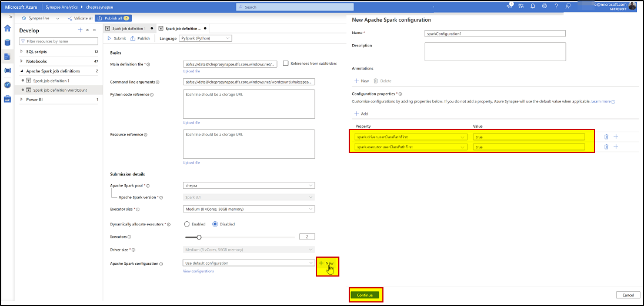Add a new resource with Develop plus icon

click(81, 31)
